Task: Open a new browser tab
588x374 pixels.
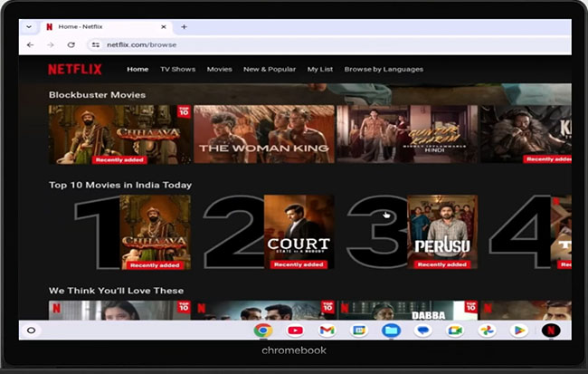Action: pos(184,27)
